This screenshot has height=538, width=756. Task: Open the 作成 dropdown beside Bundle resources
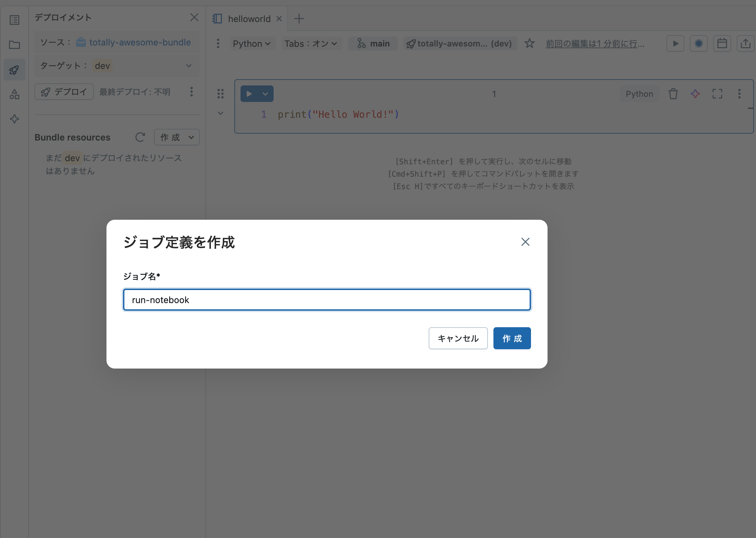(x=177, y=137)
